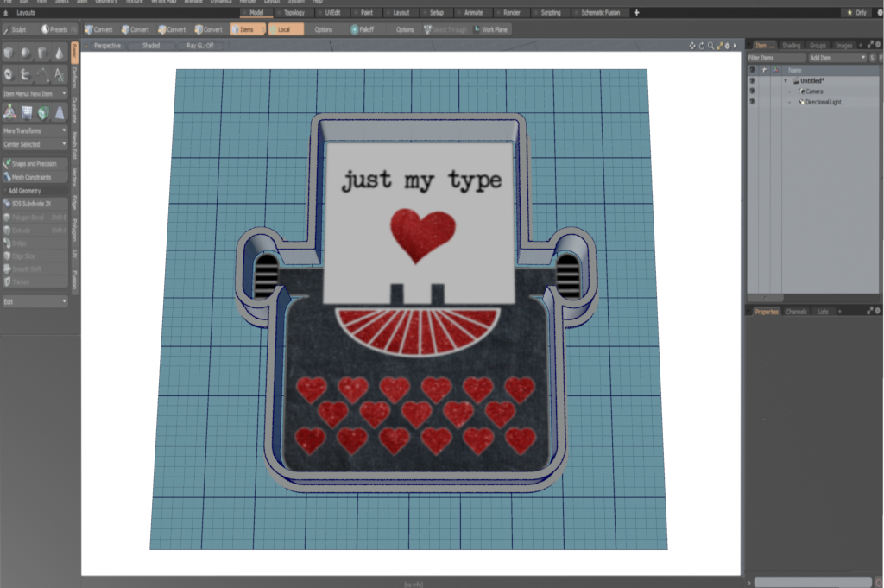Open the Add Item dropdown
884x588 pixels.
tap(836, 58)
